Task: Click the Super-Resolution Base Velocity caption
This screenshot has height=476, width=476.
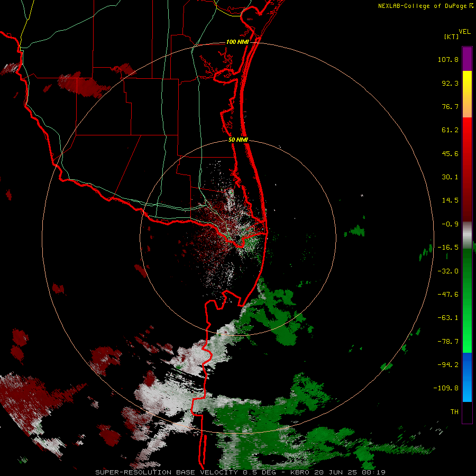Action: pos(241,472)
